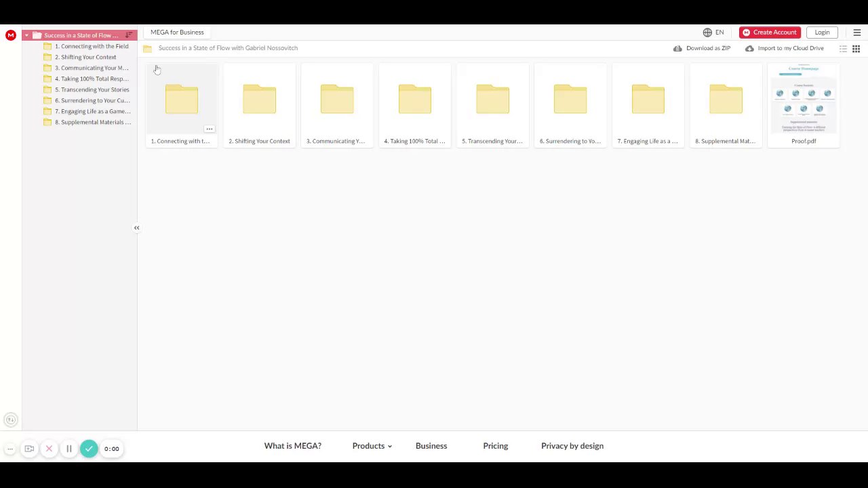Open the MEGA for Business tab
This screenshot has width=868, height=488.
pyautogui.click(x=177, y=33)
